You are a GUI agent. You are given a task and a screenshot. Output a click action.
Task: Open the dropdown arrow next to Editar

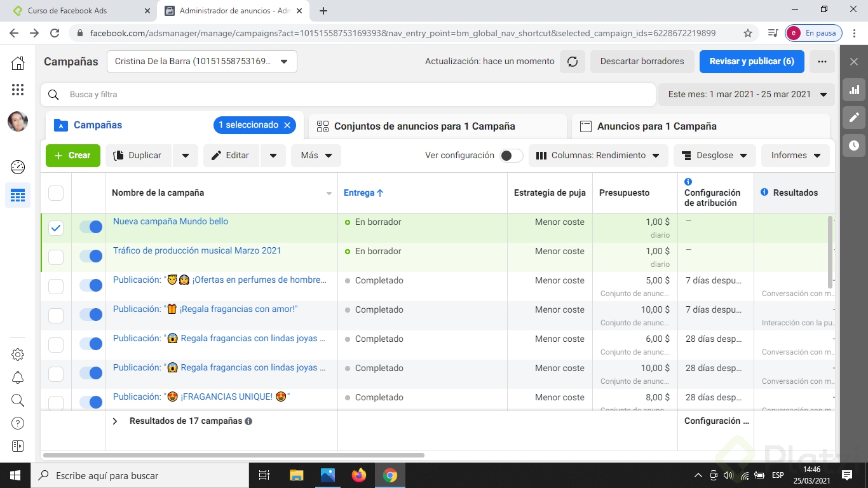(x=273, y=156)
